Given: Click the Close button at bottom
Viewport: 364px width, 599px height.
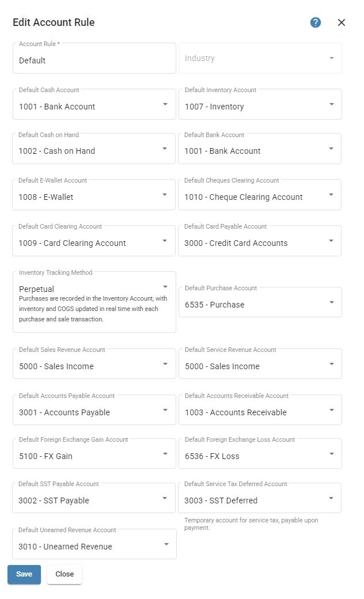Looking at the screenshot, I should coord(65,574).
